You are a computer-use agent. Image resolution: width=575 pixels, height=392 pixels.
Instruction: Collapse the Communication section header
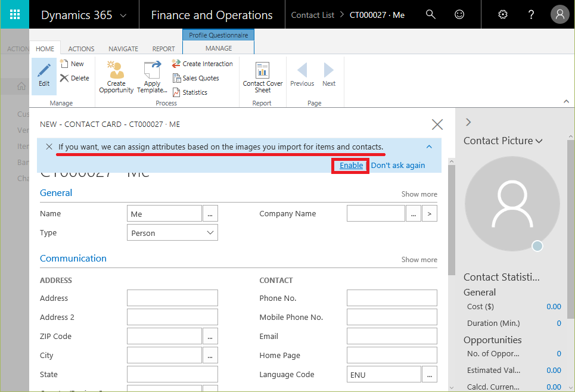tap(73, 259)
